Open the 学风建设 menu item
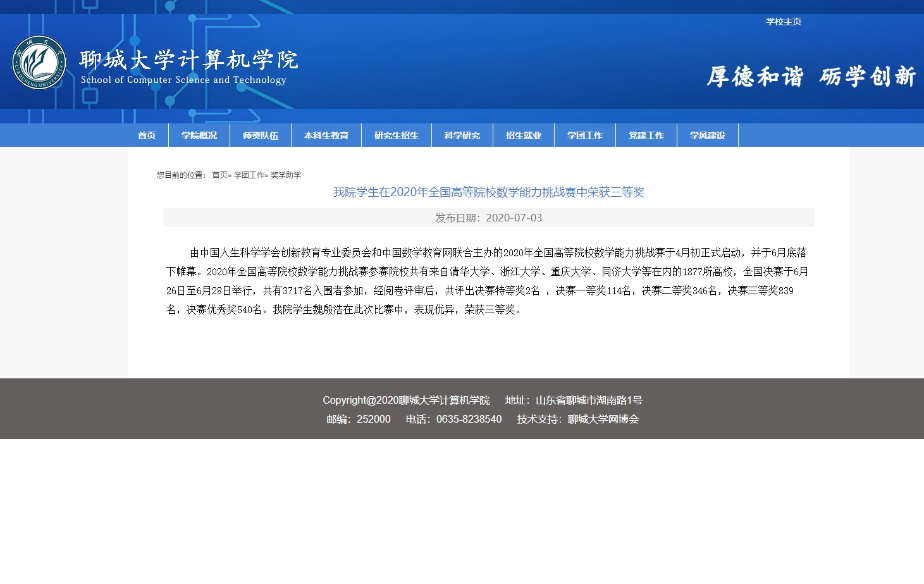The image size is (924, 584). pyautogui.click(x=707, y=135)
